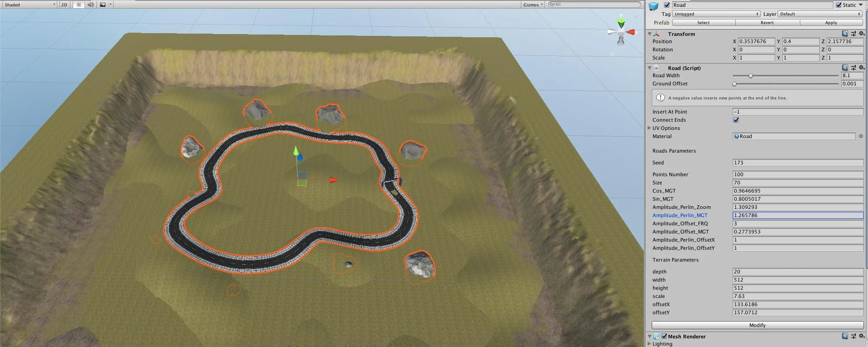Open Road (Script) help reference icon
Viewport: 868px width, 347px height.
[x=845, y=68]
